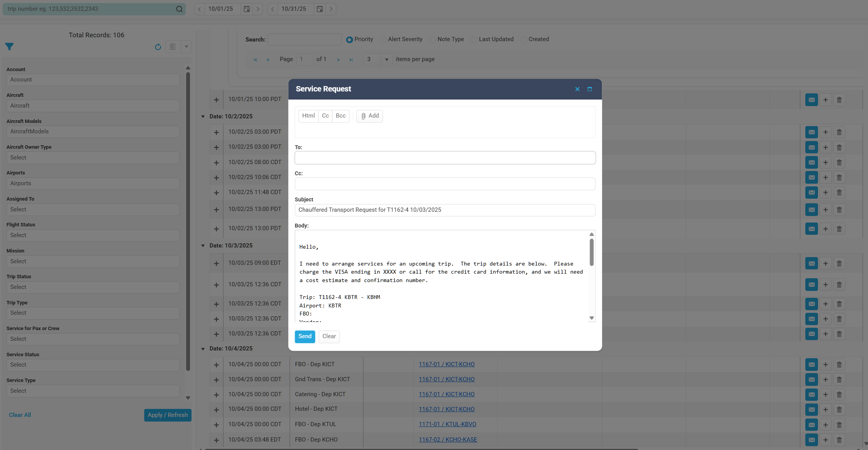The width and height of the screenshot is (868, 450).
Task: Click the email body scrollbar thumb
Action: pyautogui.click(x=591, y=252)
